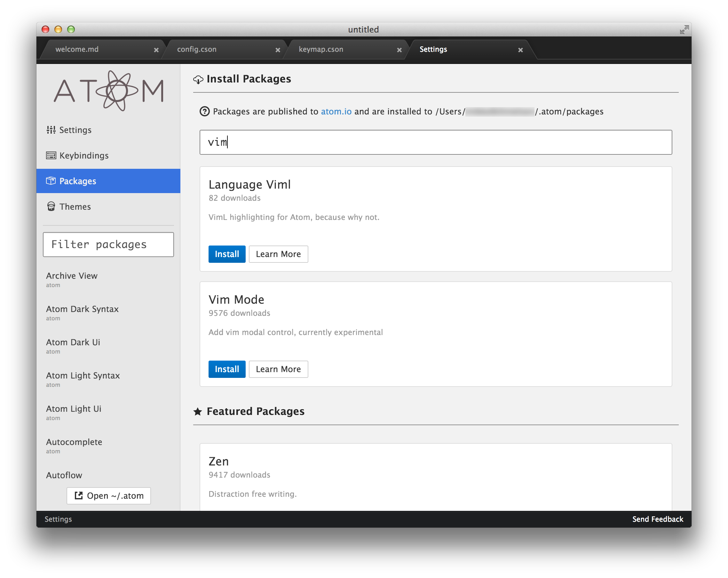This screenshot has width=728, height=578.
Task: Select Atom Dark Ui package
Action: [x=108, y=346]
